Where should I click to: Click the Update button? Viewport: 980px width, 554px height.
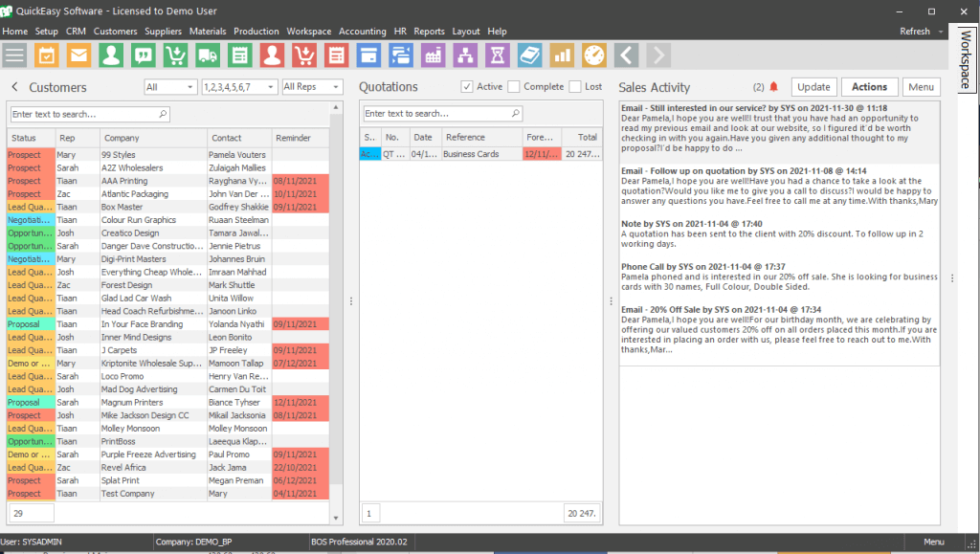click(813, 87)
